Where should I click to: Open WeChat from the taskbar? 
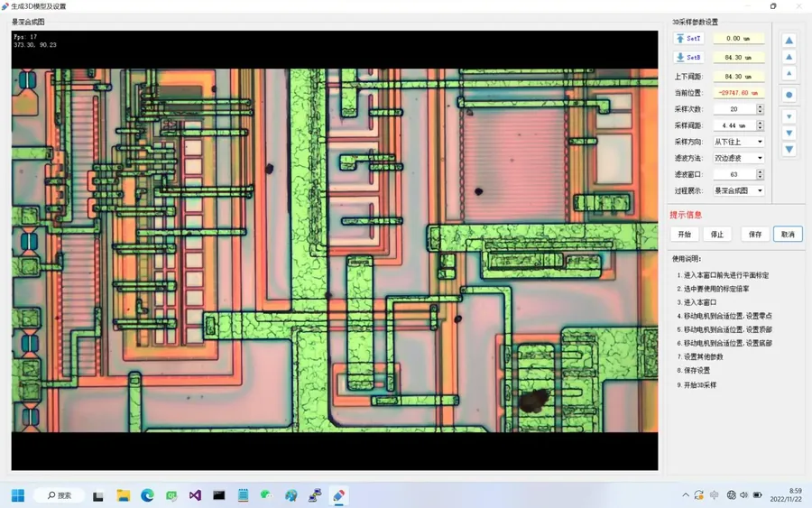[x=267, y=495]
